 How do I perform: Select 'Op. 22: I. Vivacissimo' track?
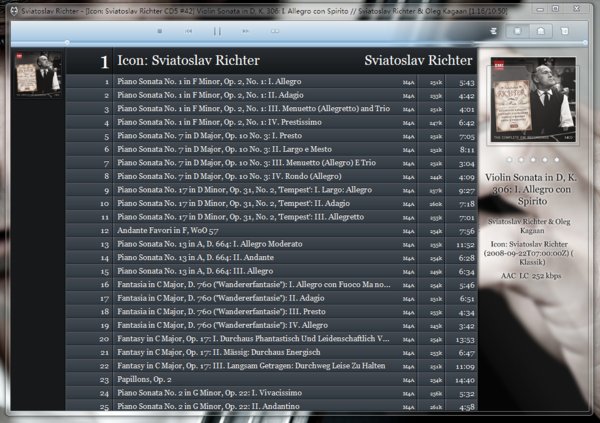pos(271,393)
